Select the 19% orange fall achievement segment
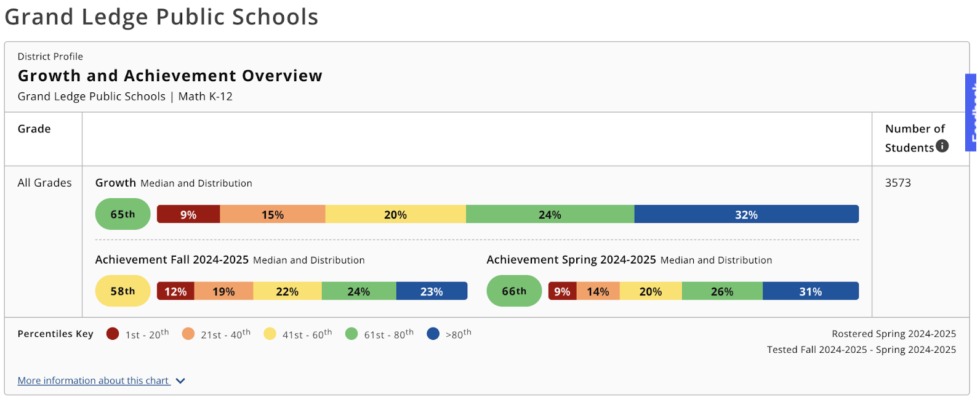This screenshot has height=407, width=980. pyautogui.click(x=223, y=291)
